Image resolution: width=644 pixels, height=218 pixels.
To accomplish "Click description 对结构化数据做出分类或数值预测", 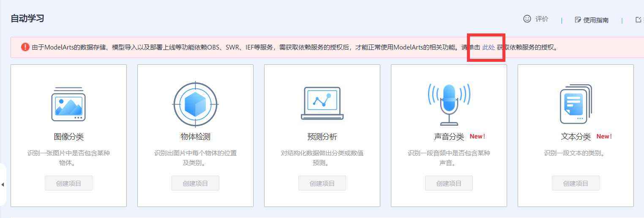I will pos(322,158).
